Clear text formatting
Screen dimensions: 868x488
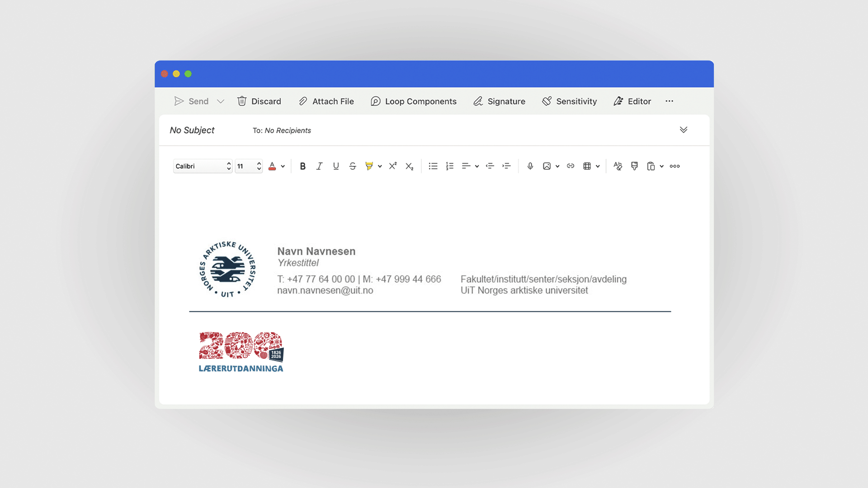click(618, 166)
